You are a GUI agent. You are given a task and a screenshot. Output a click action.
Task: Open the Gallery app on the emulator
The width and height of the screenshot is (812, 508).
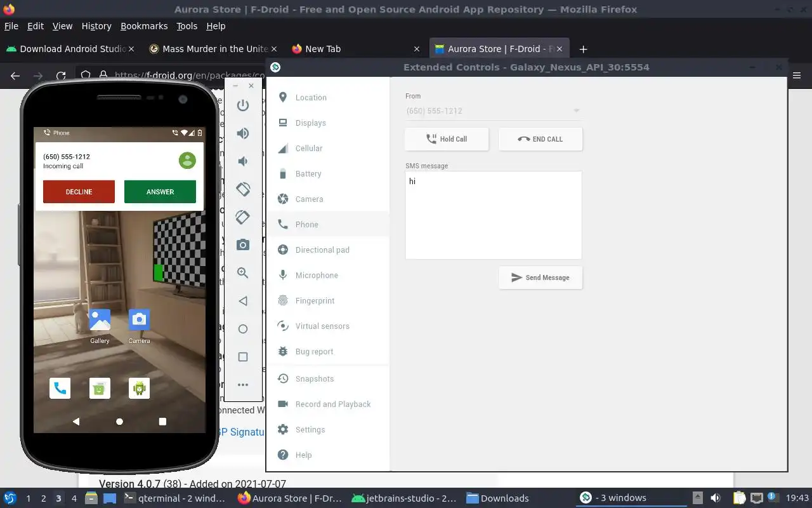coord(100,326)
